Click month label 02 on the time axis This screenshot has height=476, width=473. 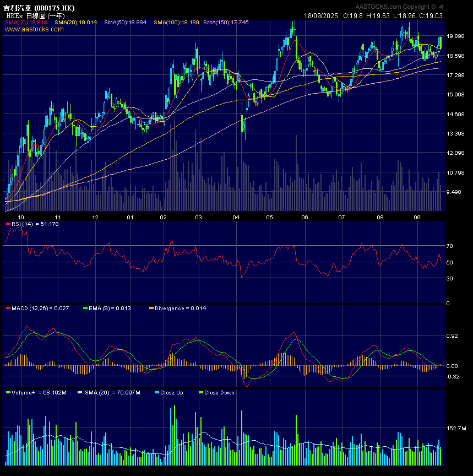click(x=163, y=218)
